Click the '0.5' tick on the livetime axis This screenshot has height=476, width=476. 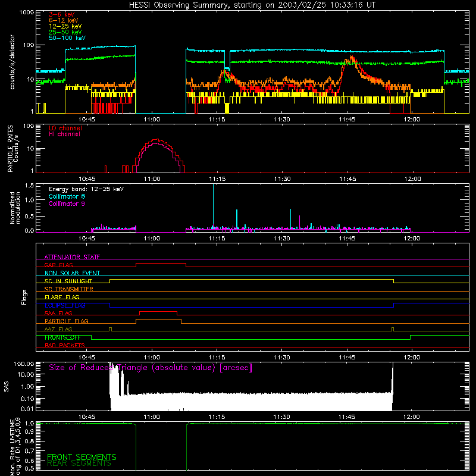tap(29, 468)
